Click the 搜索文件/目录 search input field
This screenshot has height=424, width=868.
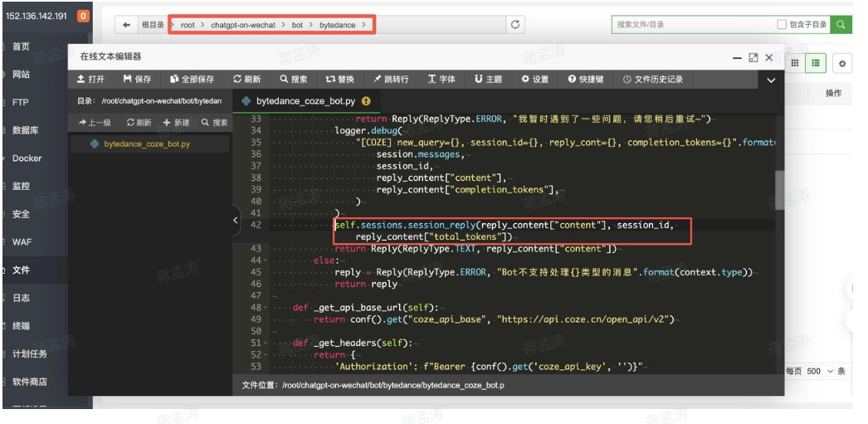pos(693,25)
